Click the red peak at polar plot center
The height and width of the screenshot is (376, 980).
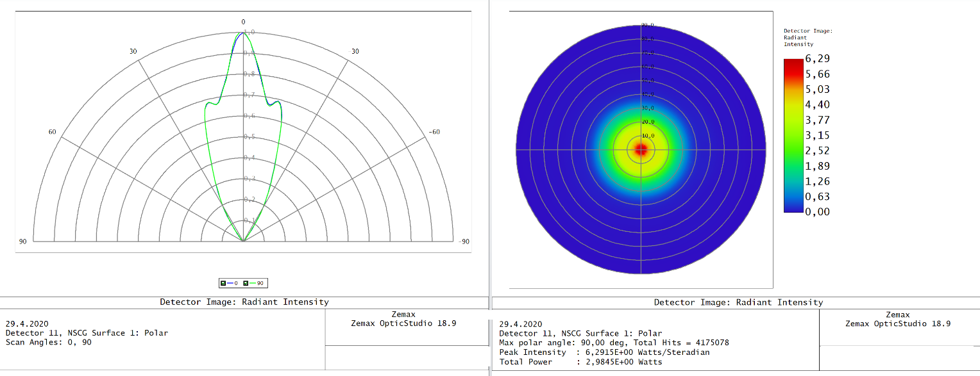[x=641, y=150]
